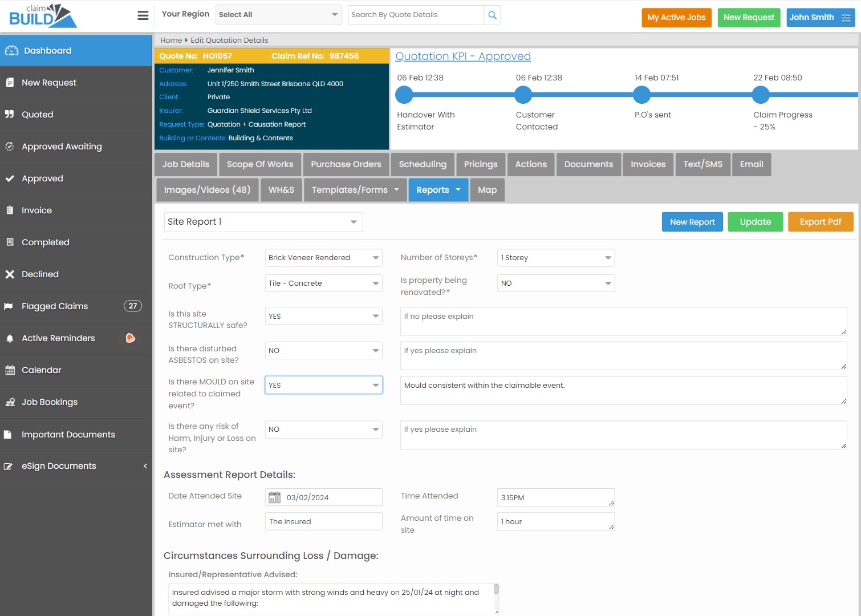This screenshot has width=861, height=616.
Task: Click the Time Attended input field
Action: (555, 497)
